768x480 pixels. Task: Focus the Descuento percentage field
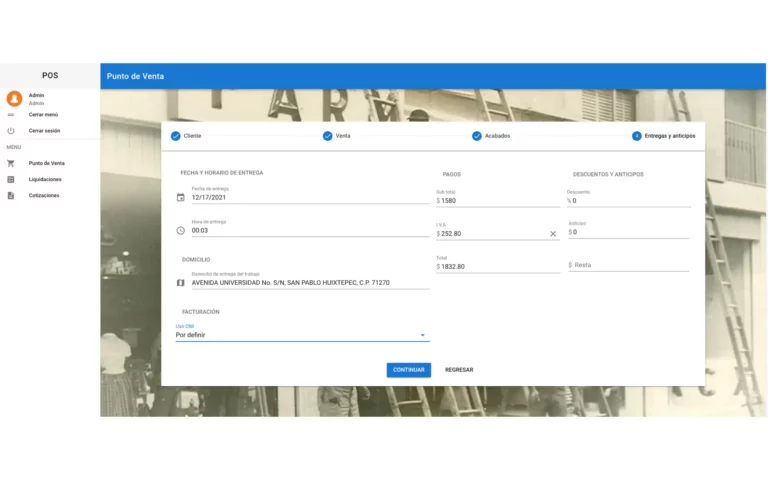[x=630, y=201]
